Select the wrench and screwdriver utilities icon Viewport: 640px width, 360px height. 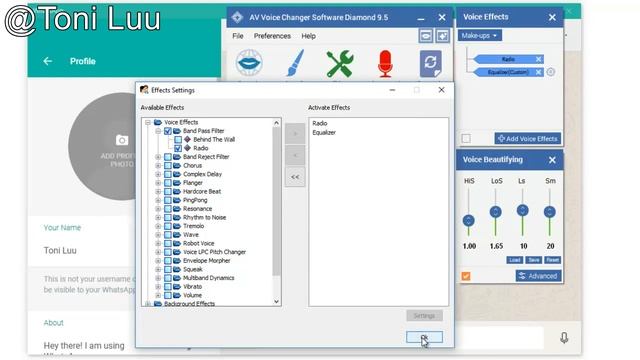(340, 63)
